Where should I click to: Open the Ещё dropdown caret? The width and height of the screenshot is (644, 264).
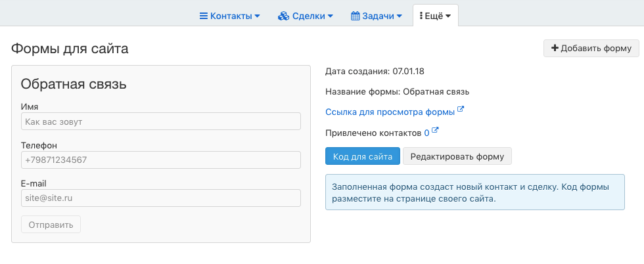coord(448,16)
